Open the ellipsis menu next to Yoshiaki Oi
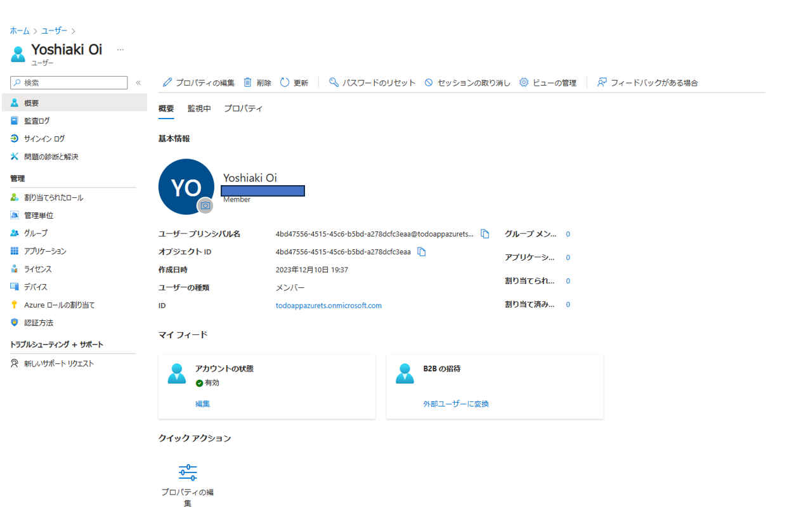Screen dimensions: 806x532 click(x=120, y=49)
